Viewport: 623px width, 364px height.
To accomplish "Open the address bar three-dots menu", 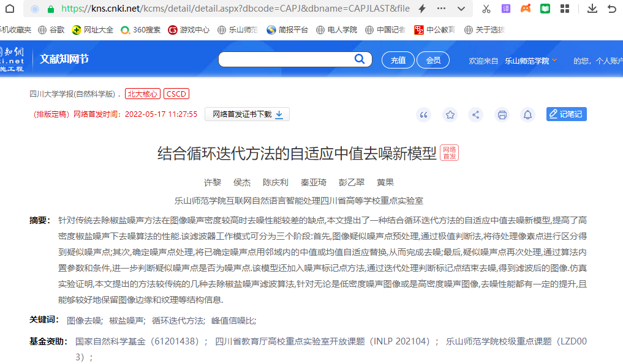I will pyautogui.click(x=442, y=9).
